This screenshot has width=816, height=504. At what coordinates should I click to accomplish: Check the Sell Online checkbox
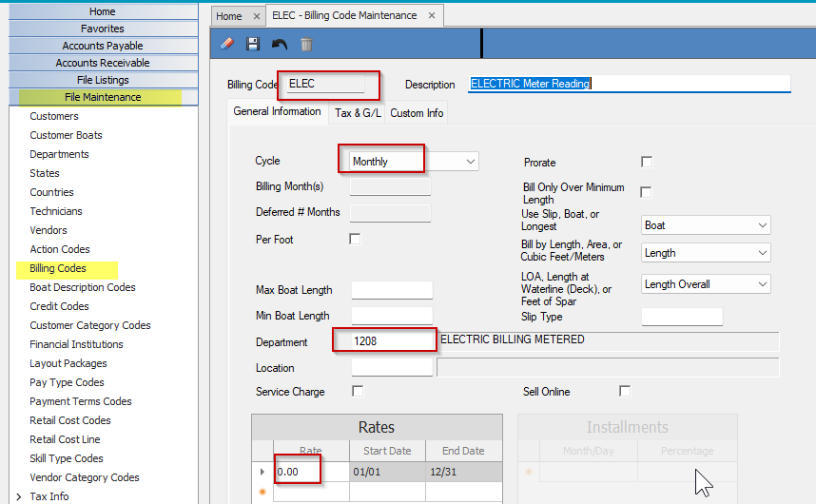click(x=625, y=391)
